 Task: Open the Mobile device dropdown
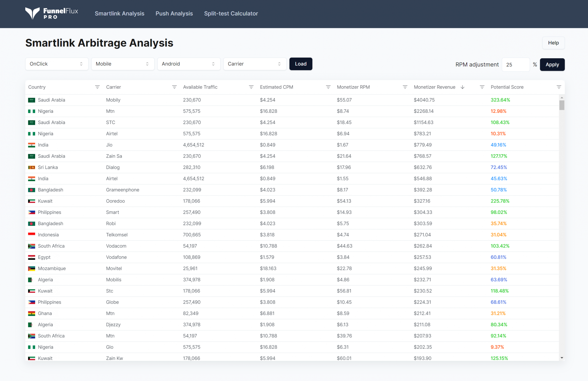click(x=123, y=64)
